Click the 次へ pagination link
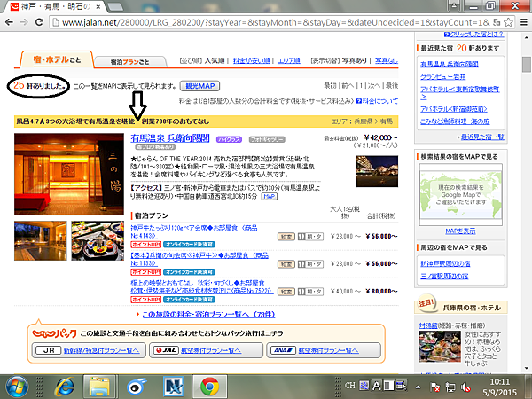532x399 pixels. coord(373,86)
